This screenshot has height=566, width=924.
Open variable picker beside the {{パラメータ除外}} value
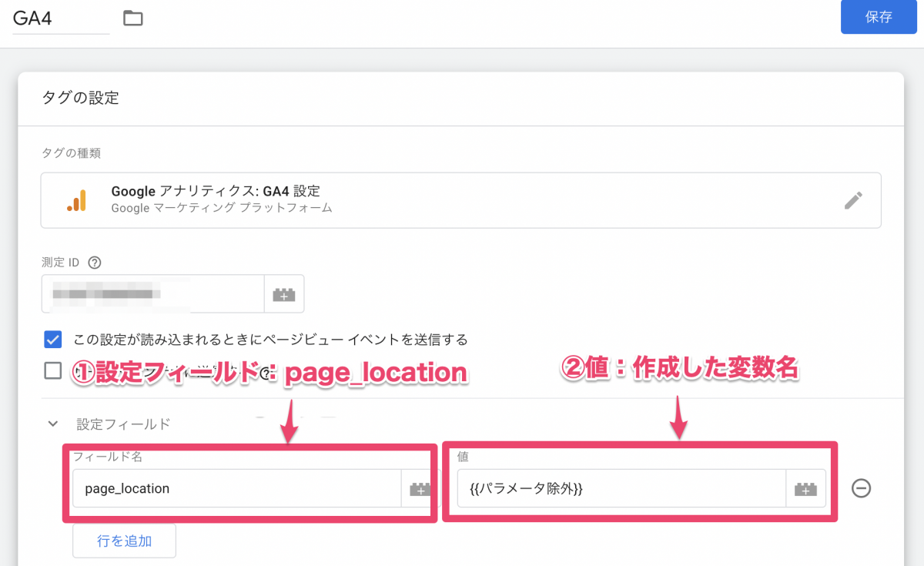(x=805, y=488)
